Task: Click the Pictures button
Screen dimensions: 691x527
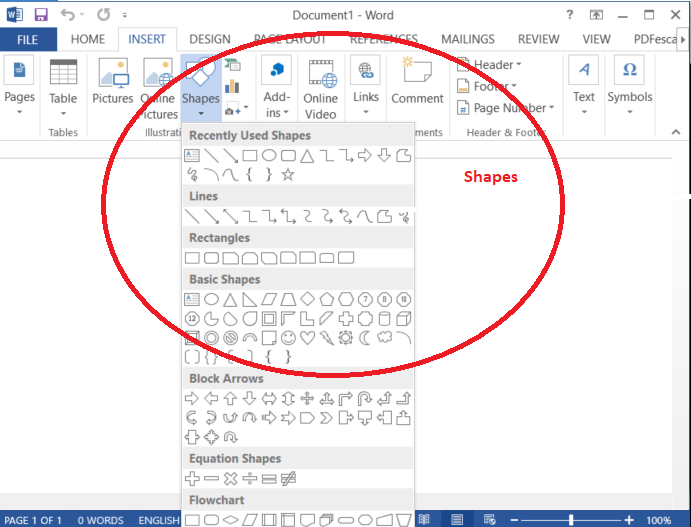Action: pyautogui.click(x=113, y=82)
